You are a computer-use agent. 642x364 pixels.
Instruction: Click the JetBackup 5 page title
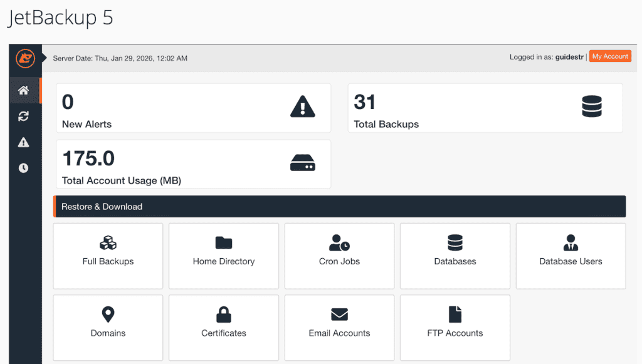point(60,18)
